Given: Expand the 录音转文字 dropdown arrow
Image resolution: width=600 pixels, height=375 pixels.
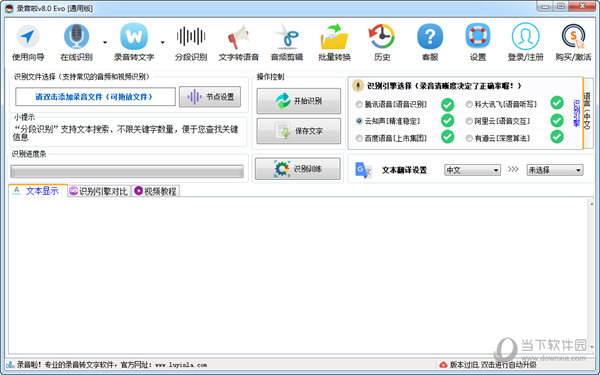Looking at the screenshot, I should pos(162,42).
